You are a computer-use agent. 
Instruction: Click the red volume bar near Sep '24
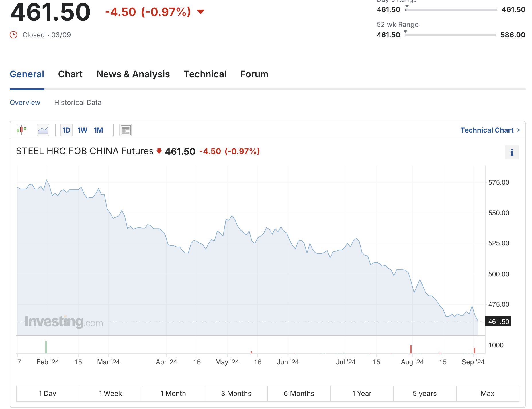[474, 351]
